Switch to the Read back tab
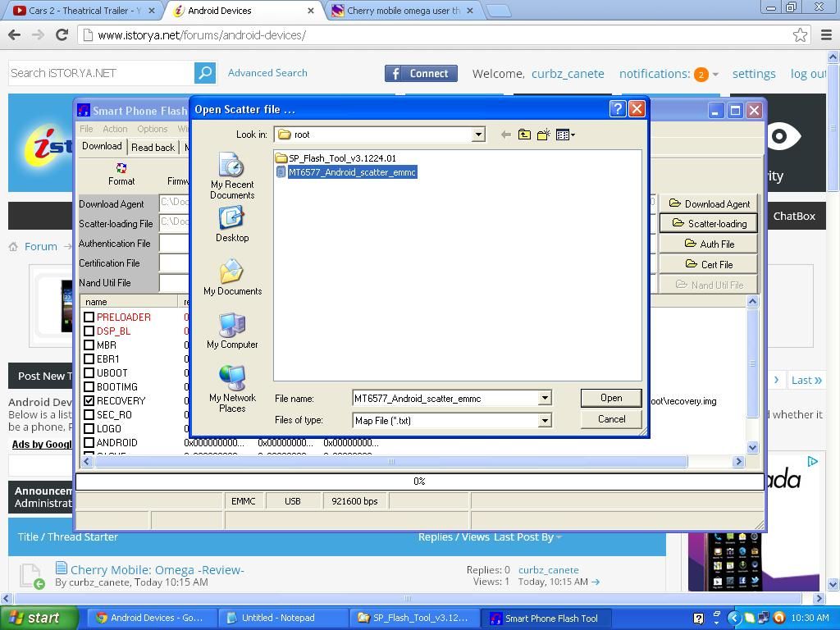The height and width of the screenshot is (630, 840). click(153, 148)
